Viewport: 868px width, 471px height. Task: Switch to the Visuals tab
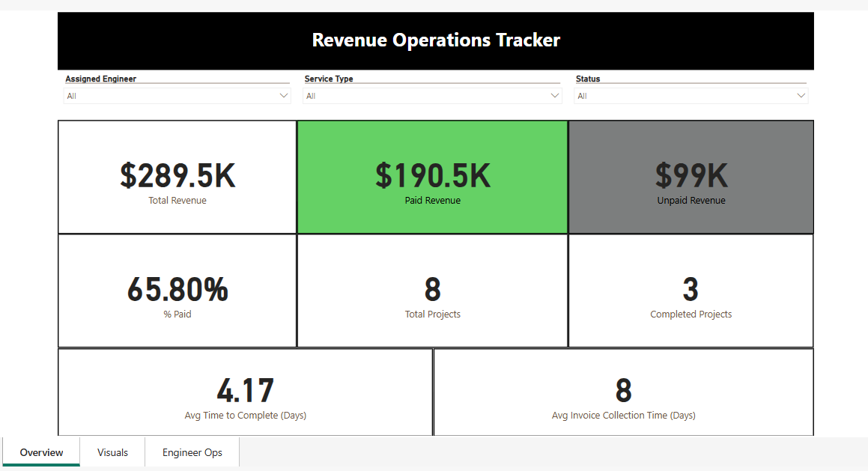click(x=112, y=452)
